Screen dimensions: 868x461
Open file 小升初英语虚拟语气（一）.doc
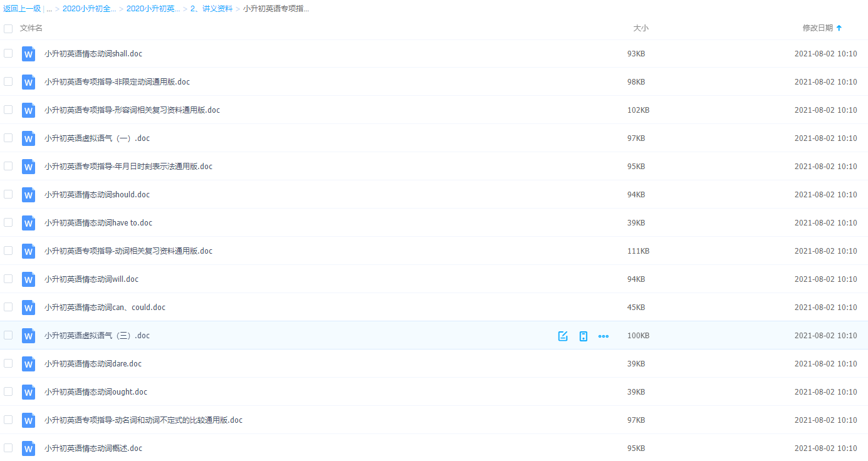97,138
